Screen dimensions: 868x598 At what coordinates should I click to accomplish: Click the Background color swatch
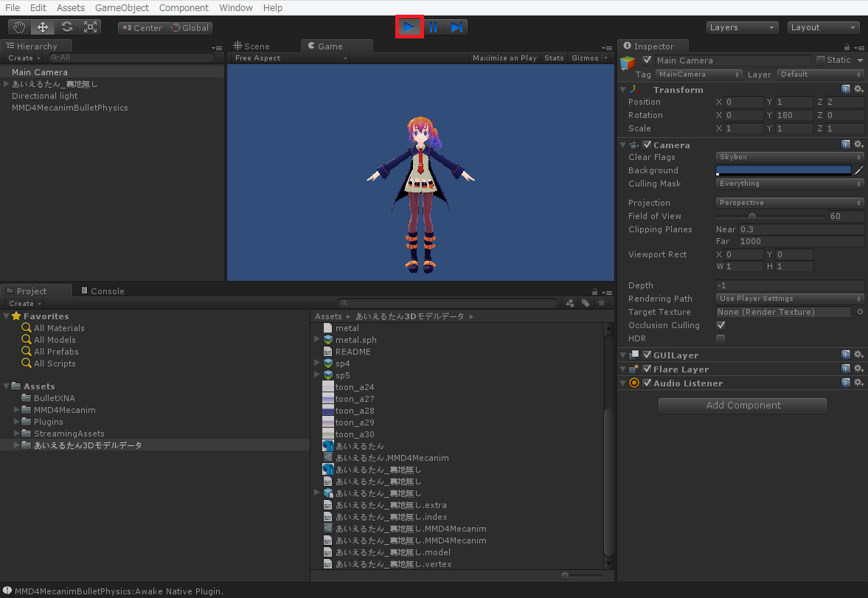pyautogui.click(x=783, y=170)
